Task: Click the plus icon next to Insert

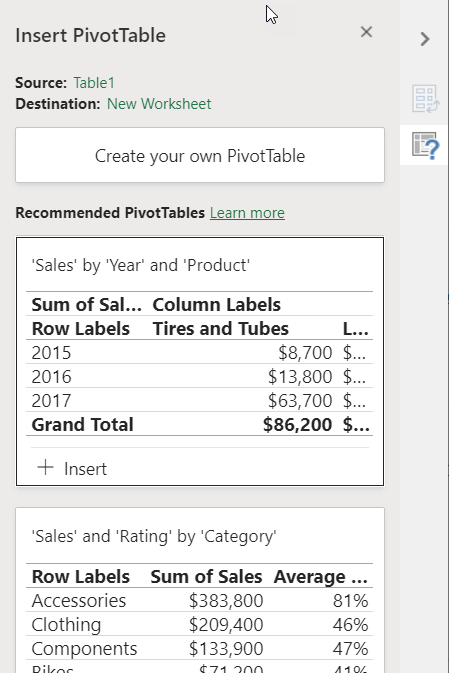Action: (x=46, y=467)
